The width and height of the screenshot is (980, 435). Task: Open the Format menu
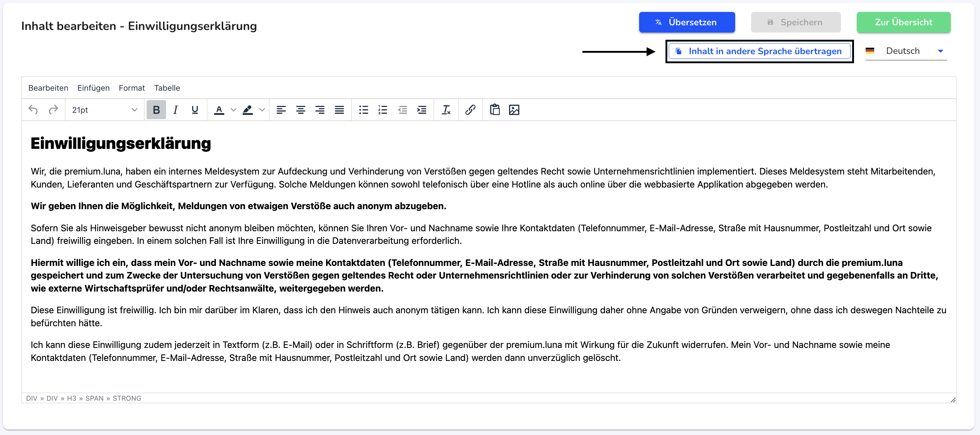click(x=132, y=88)
